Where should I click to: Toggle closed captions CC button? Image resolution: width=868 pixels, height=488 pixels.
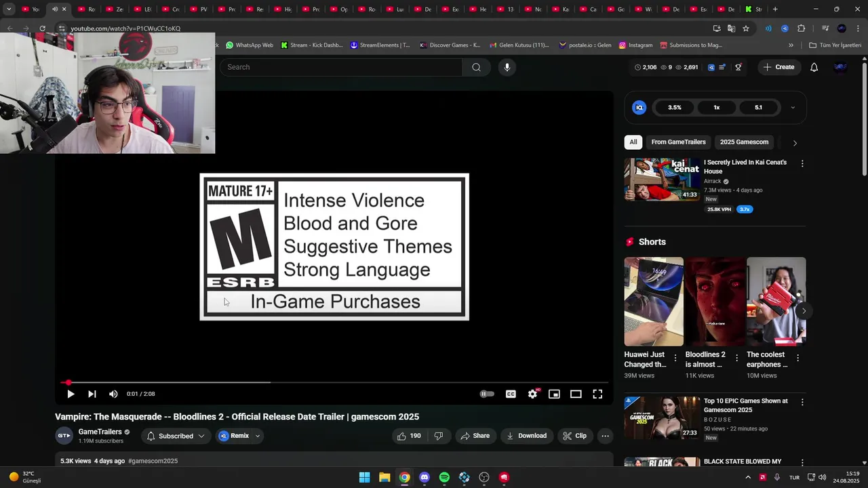(511, 394)
